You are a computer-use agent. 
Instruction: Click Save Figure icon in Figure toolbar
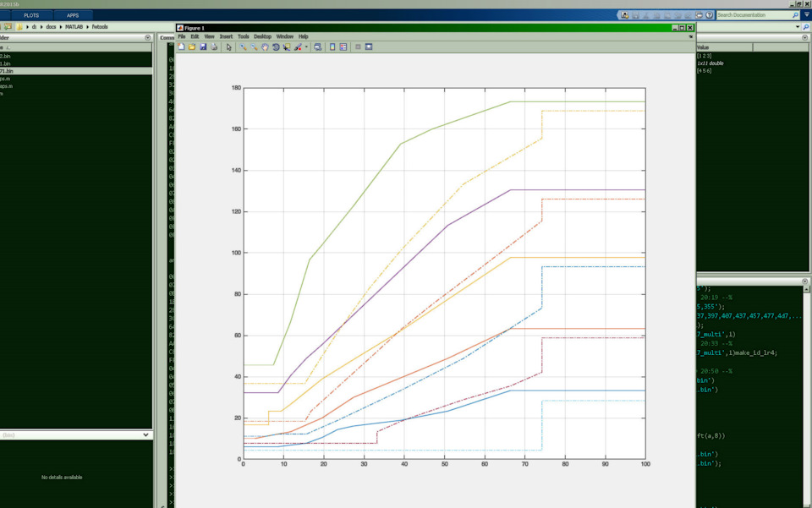pos(203,47)
